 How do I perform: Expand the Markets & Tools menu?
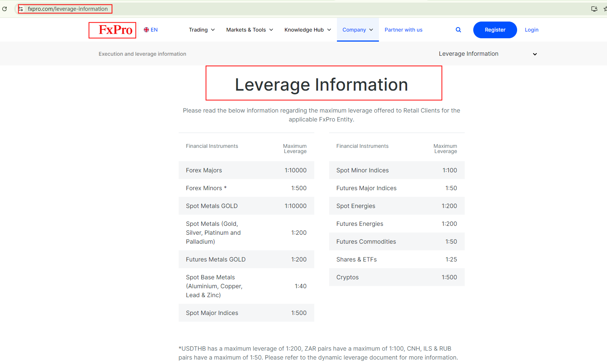[x=249, y=30]
